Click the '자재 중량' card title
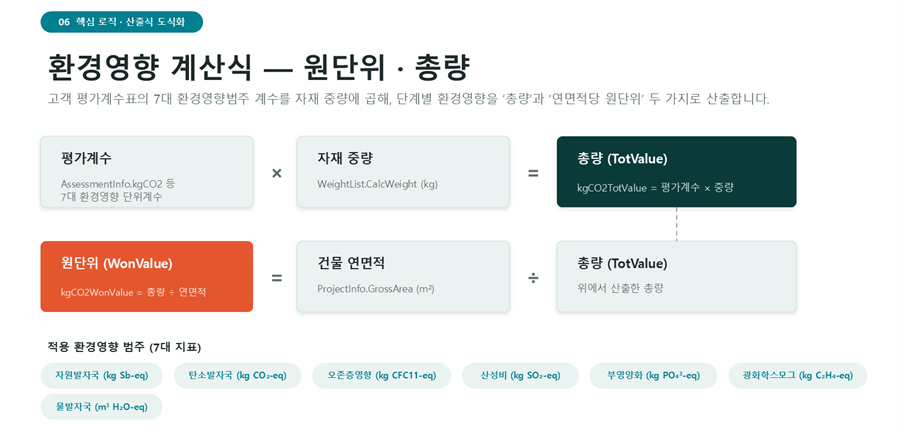This screenshot has height=428, width=900. [x=345, y=159]
